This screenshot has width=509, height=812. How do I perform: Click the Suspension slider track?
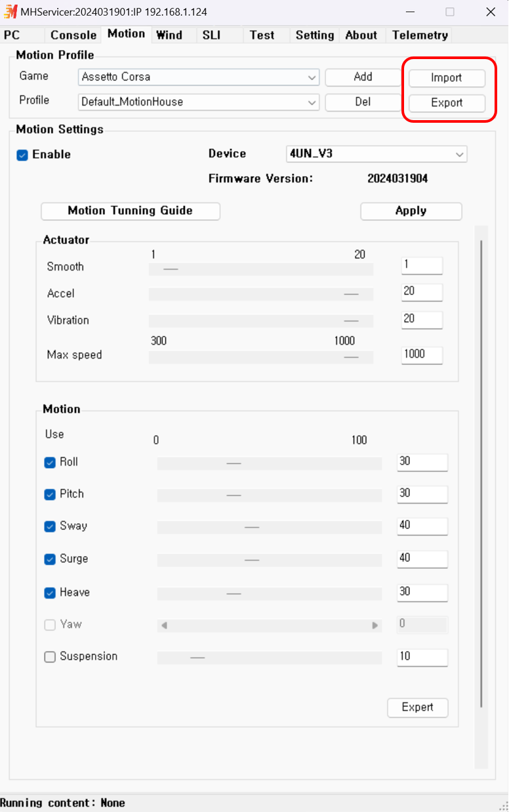(270, 658)
